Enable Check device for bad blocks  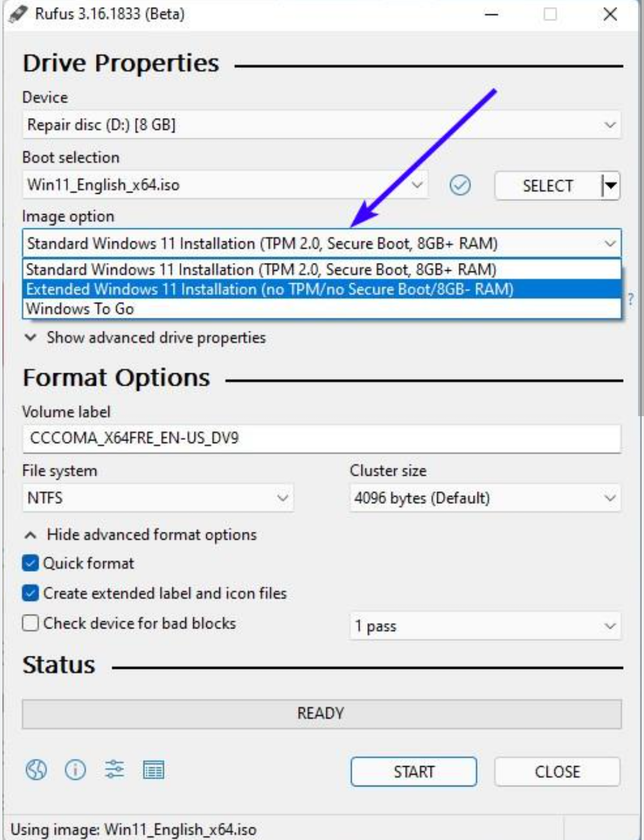[x=30, y=623]
